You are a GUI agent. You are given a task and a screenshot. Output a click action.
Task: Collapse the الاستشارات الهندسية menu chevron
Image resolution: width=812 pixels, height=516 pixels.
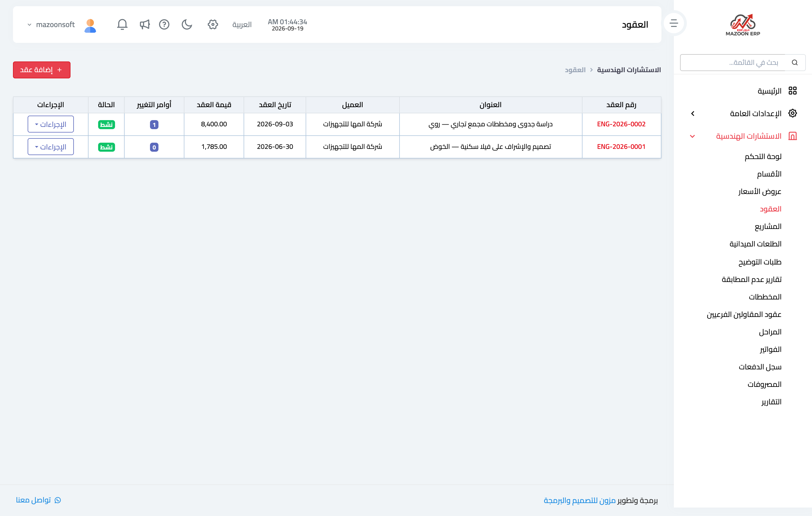coord(692,136)
